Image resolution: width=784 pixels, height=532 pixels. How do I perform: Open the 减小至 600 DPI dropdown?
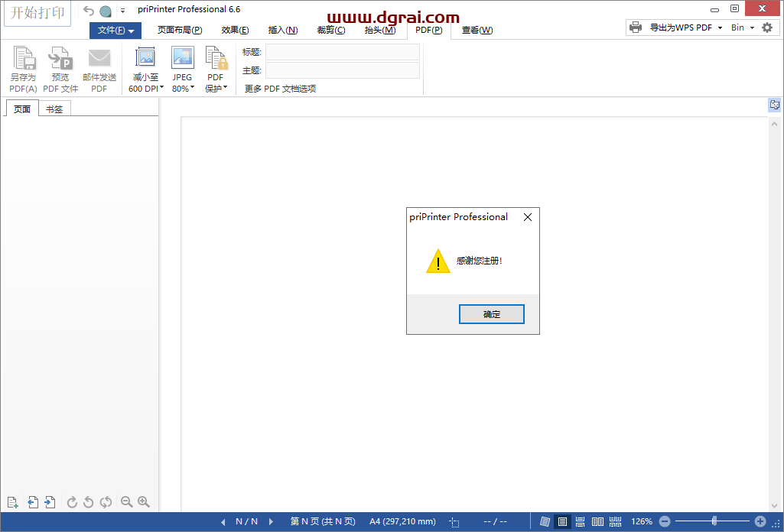point(145,69)
